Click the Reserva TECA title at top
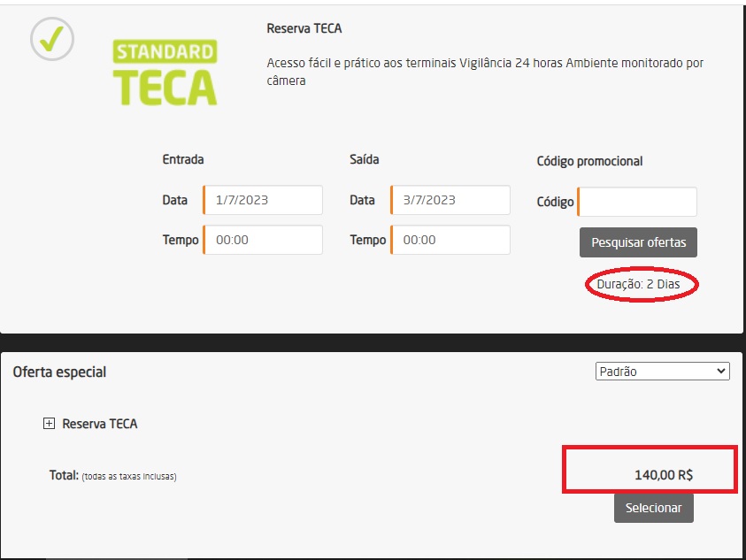 (304, 28)
